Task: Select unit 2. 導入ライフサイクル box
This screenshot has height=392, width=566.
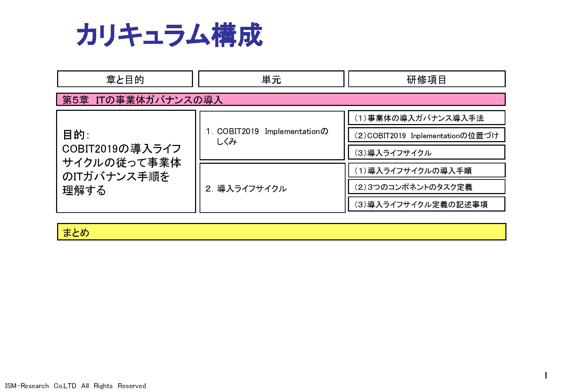Action: click(x=272, y=188)
